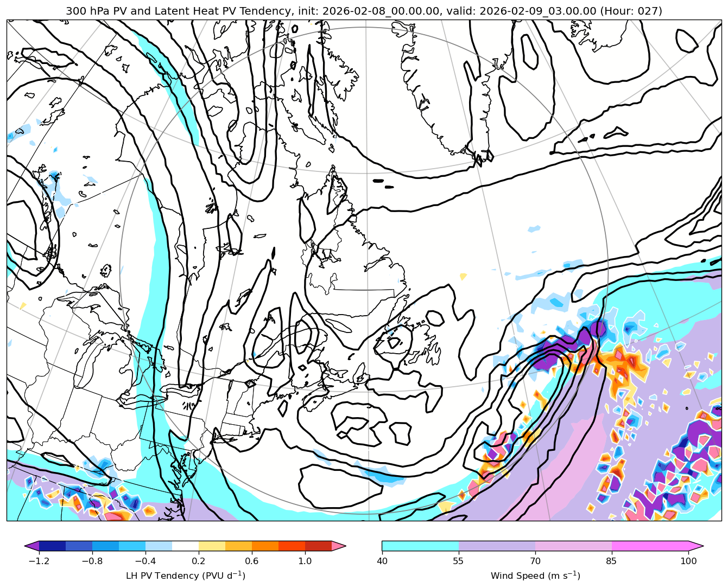Pick the white center segment of LH PV colorbar

pos(185,546)
